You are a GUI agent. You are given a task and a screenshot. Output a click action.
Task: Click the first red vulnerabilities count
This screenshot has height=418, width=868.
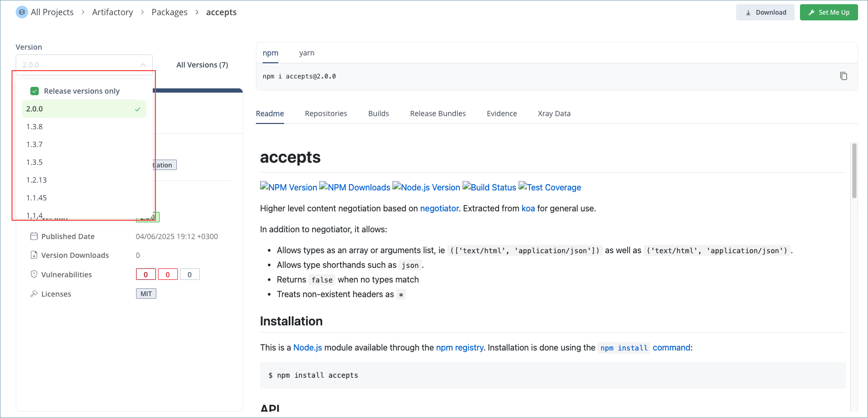coord(145,275)
